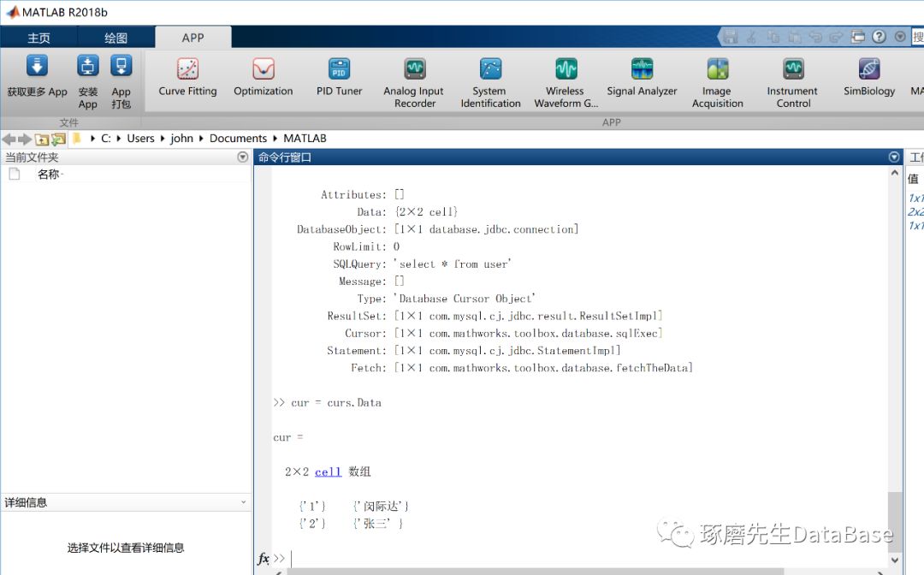Viewport: 924px width, 575px height.
Task: Switch to the 绘图 ribbon tab
Action: [x=115, y=38]
